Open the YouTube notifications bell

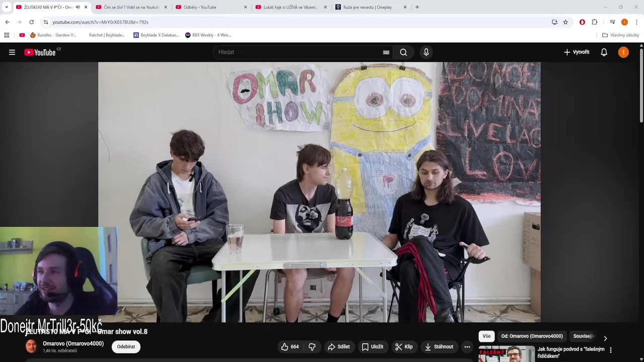click(604, 52)
